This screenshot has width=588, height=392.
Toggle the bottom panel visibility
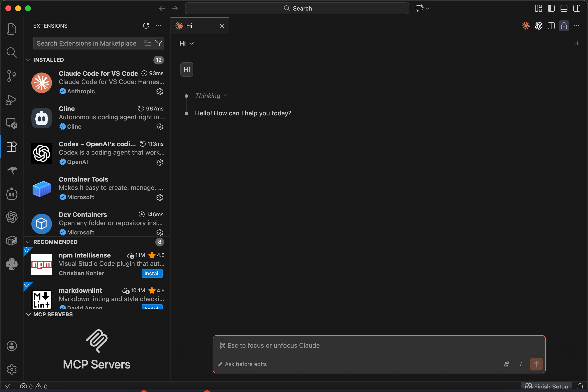564,9
